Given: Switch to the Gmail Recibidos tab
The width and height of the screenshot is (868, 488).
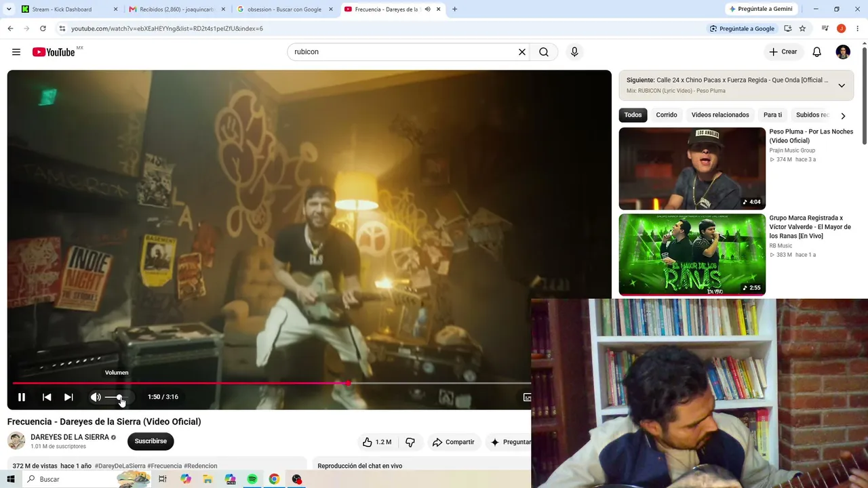Looking at the screenshot, I should click(x=176, y=9).
